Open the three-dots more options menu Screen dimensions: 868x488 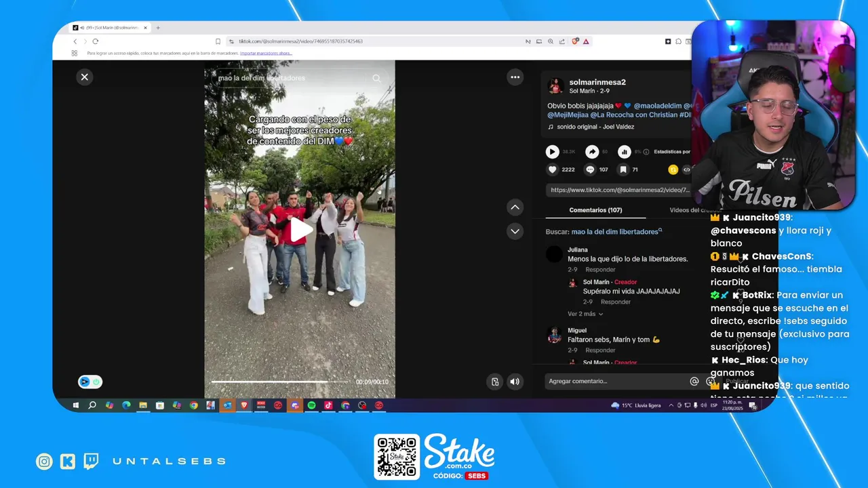pos(515,77)
